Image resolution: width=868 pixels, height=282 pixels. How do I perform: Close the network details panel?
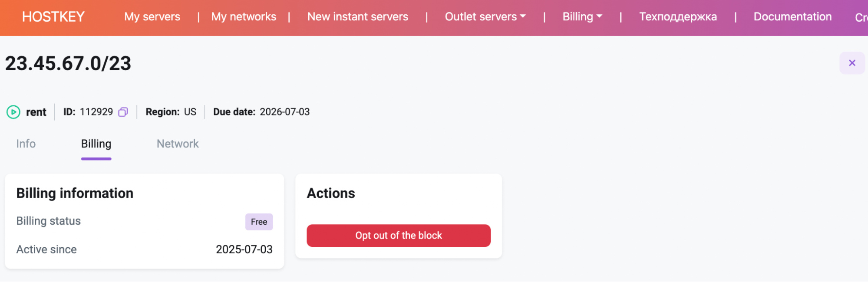coord(852,63)
